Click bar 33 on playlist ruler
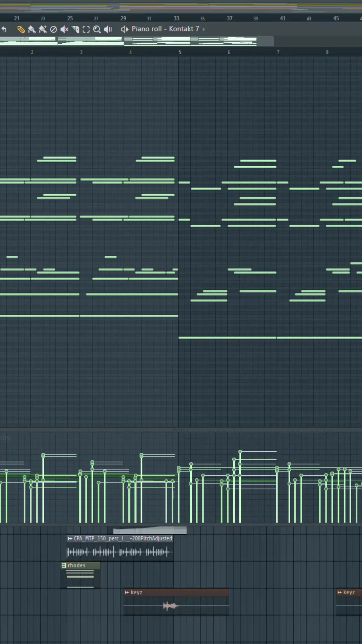362x644 pixels. [x=176, y=18]
